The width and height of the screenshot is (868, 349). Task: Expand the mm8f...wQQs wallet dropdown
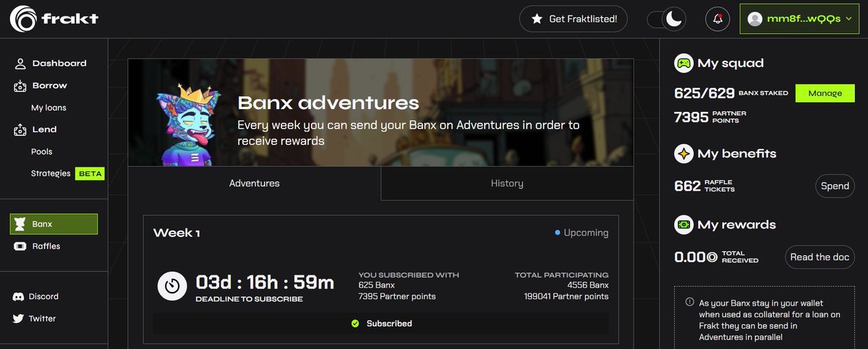[800, 20]
